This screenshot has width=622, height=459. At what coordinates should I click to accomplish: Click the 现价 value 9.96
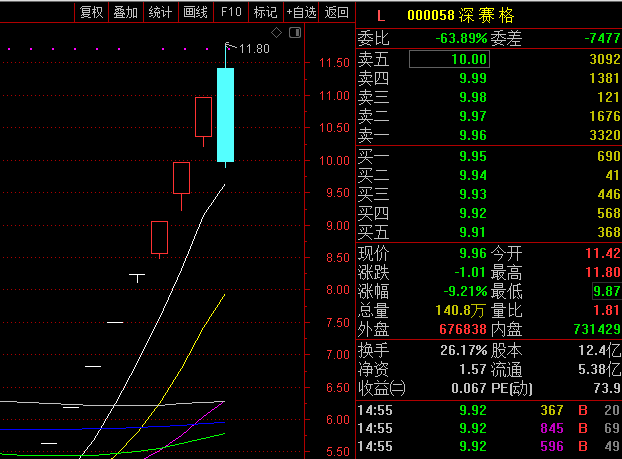pos(473,253)
